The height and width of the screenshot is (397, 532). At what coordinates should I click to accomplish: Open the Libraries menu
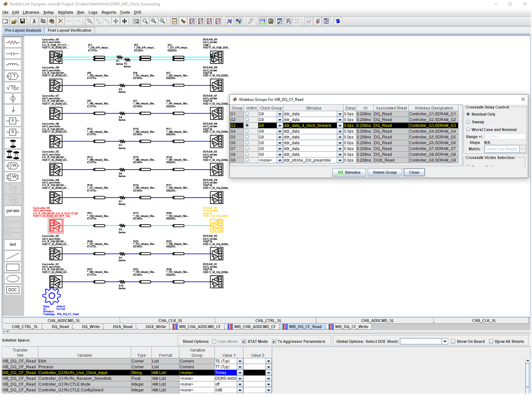pyautogui.click(x=31, y=12)
